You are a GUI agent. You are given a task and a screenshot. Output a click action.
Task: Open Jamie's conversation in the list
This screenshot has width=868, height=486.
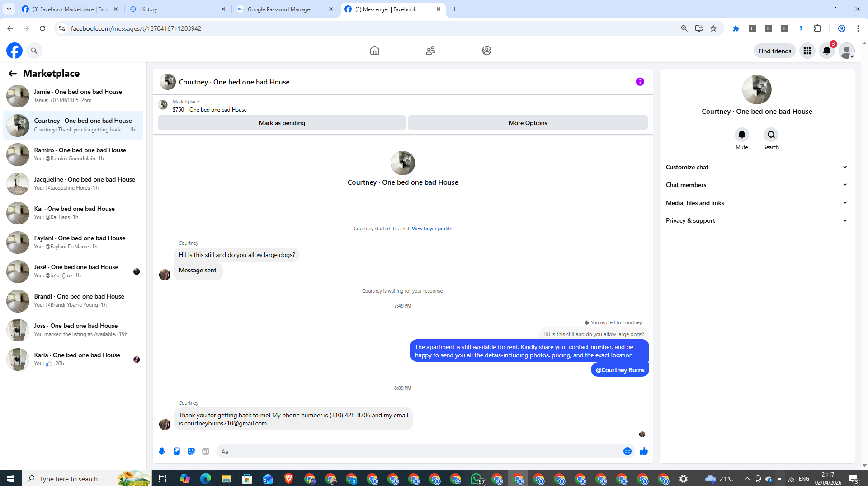[x=73, y=96]
